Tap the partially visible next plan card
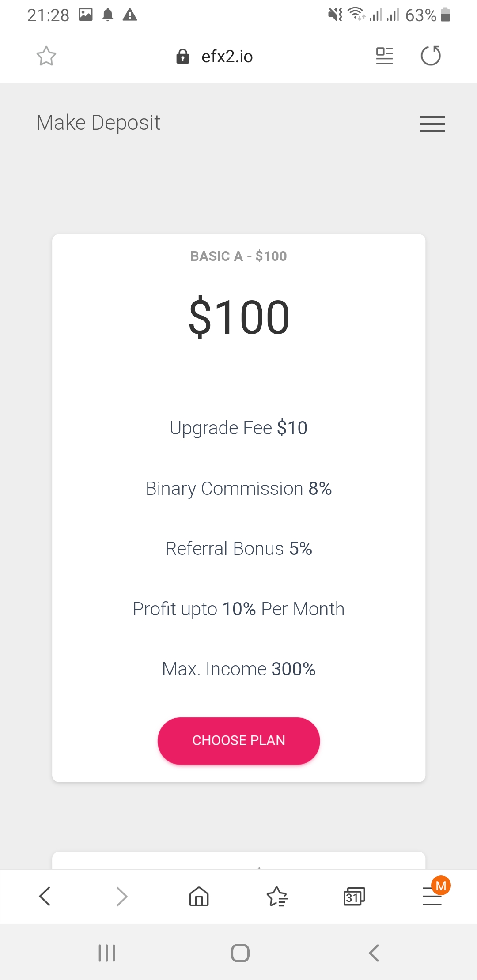The height and width of the screenshot is (980, 477). (x=238, y=860)
